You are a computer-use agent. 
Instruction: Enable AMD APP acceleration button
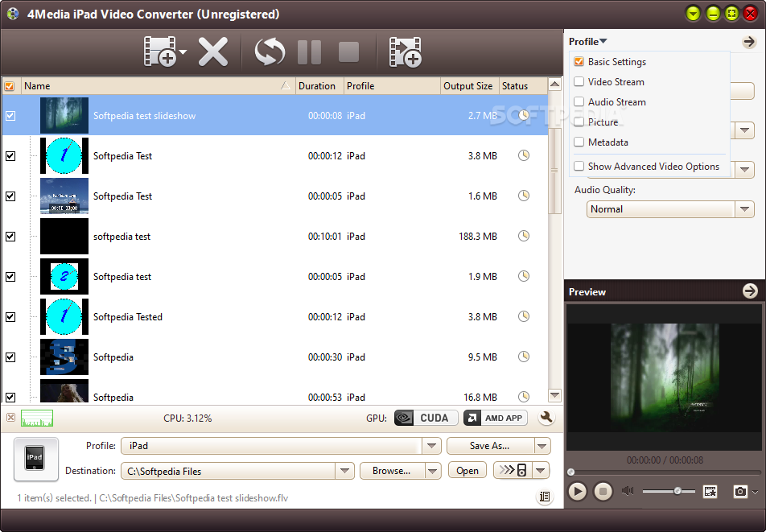point(496,418)
